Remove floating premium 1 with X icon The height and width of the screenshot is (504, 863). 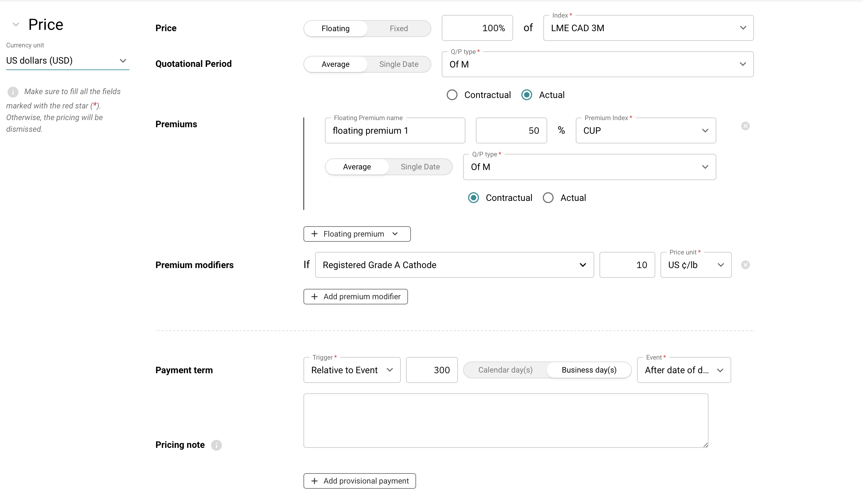[x=745, y=126]
